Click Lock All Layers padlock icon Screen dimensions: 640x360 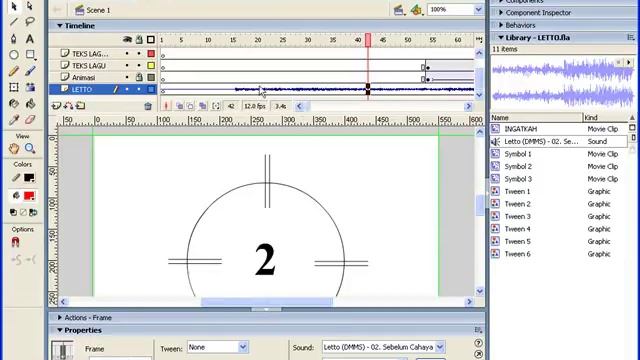[x=139, y=40]
